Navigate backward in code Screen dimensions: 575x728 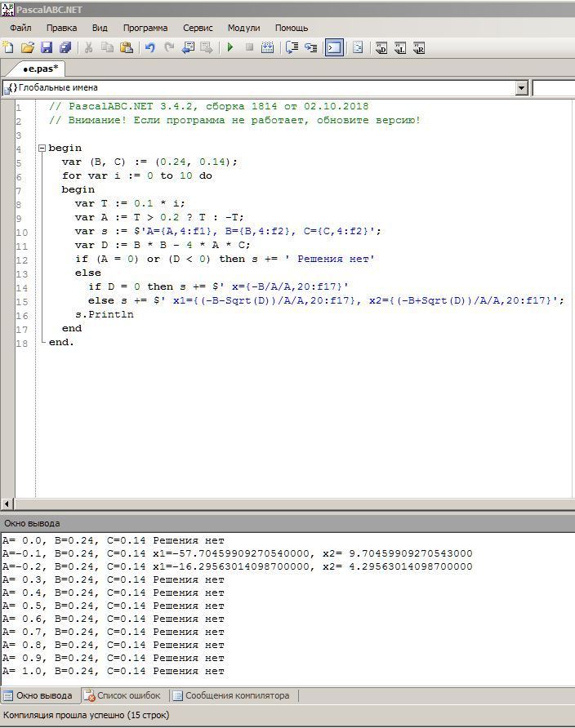[188, 47]
